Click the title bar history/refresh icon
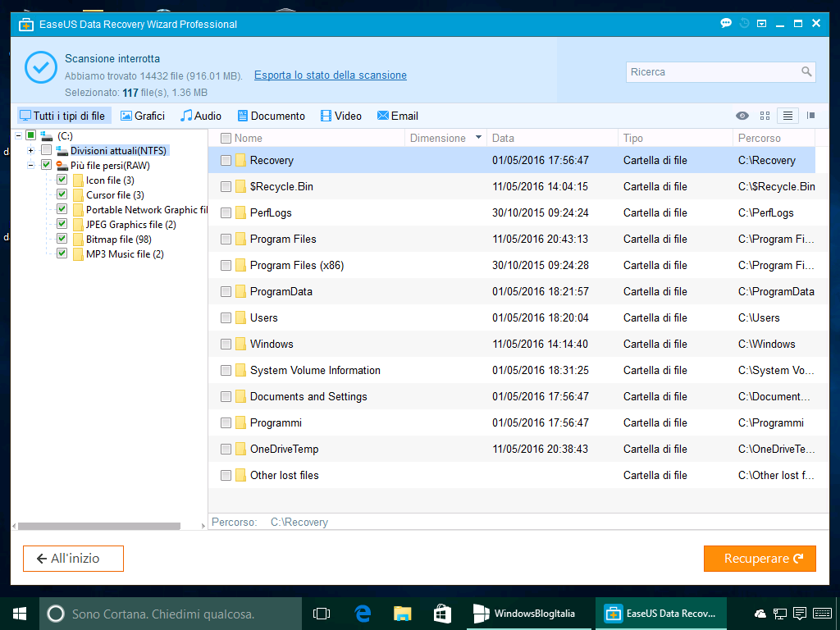 [744, 23]
